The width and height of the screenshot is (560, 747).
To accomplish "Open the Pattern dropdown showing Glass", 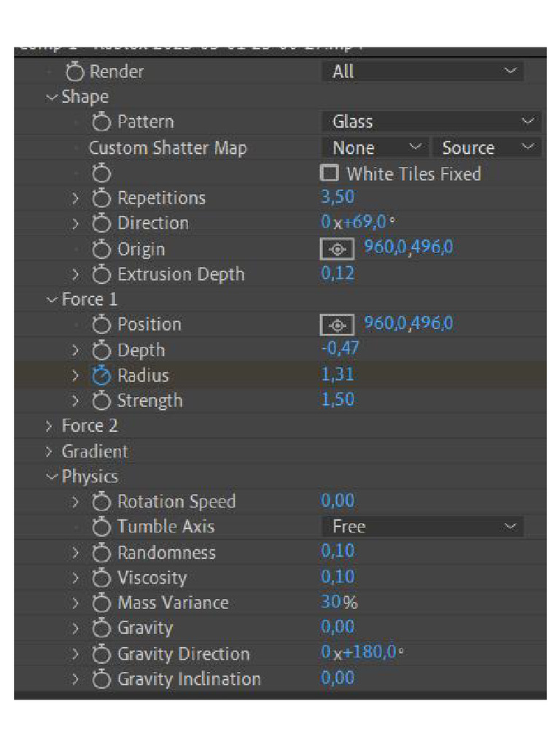I will point(431,122).
